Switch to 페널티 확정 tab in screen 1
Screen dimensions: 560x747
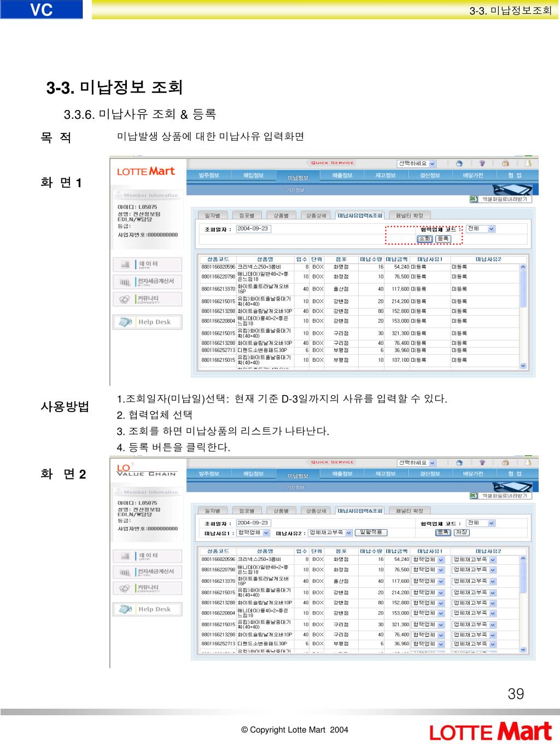410,216
